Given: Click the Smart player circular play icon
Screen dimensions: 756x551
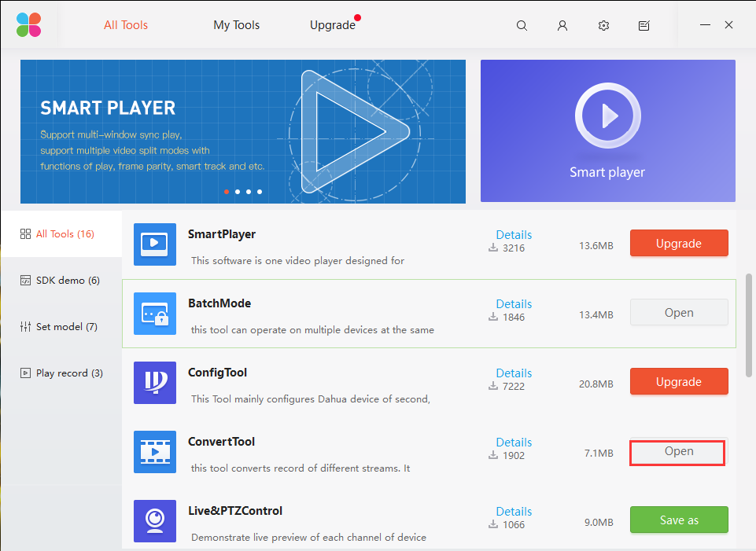Looking at the screenshot, I should click(x=608, y=116).
